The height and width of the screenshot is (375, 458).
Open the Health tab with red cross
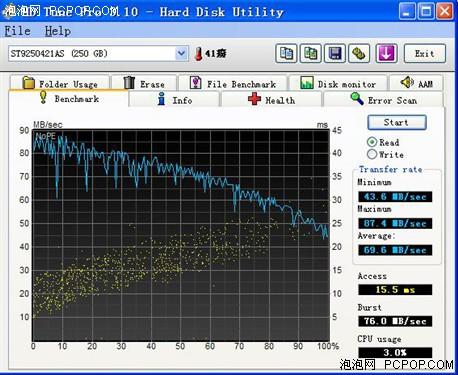(271, 100)
